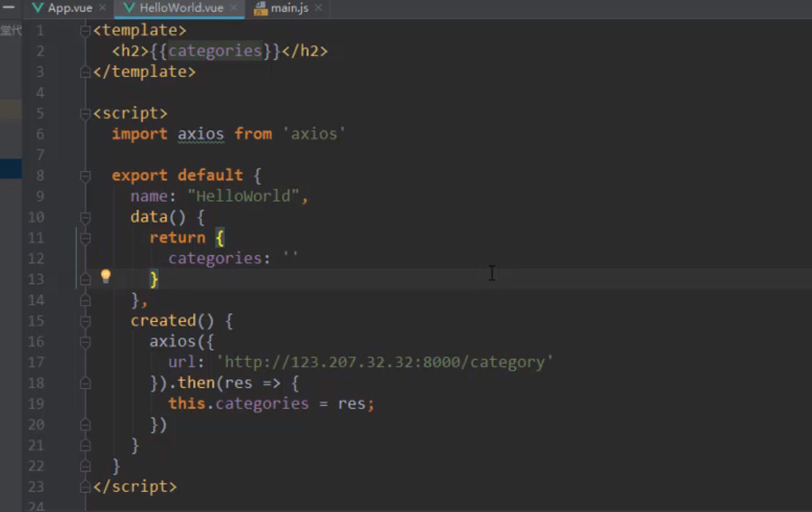Image resolution: width=812 pixels, height=512 pixels.
Task: Click the opening <template> tag
Action: point(139,30)
